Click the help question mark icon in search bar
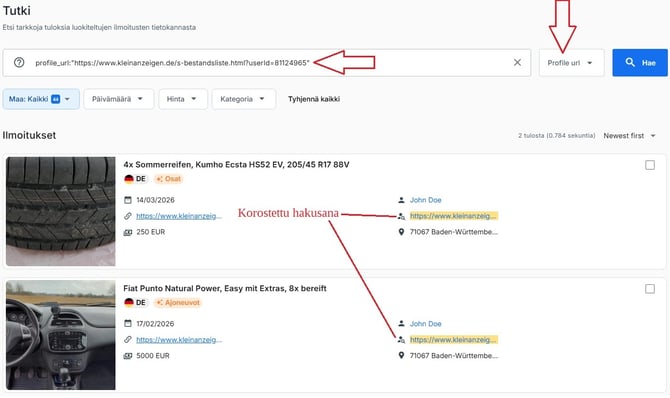The image size is (670, 398). (x=19, y=62)
